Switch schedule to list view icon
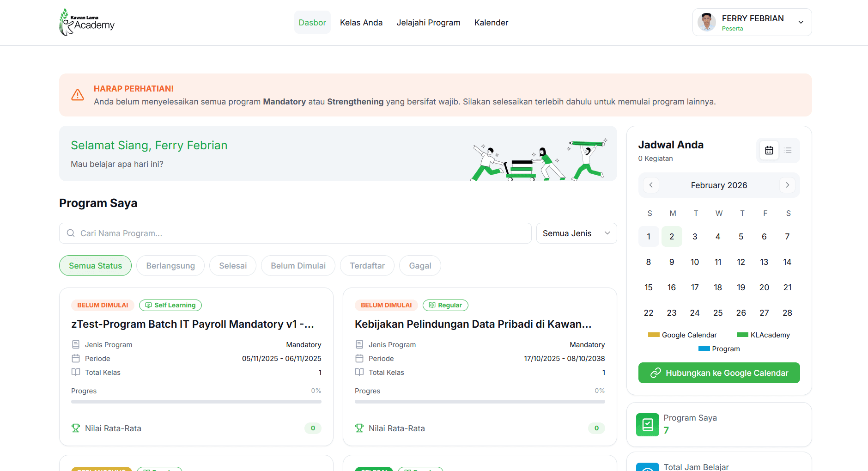The image size is (868, 471). (788, 150)
